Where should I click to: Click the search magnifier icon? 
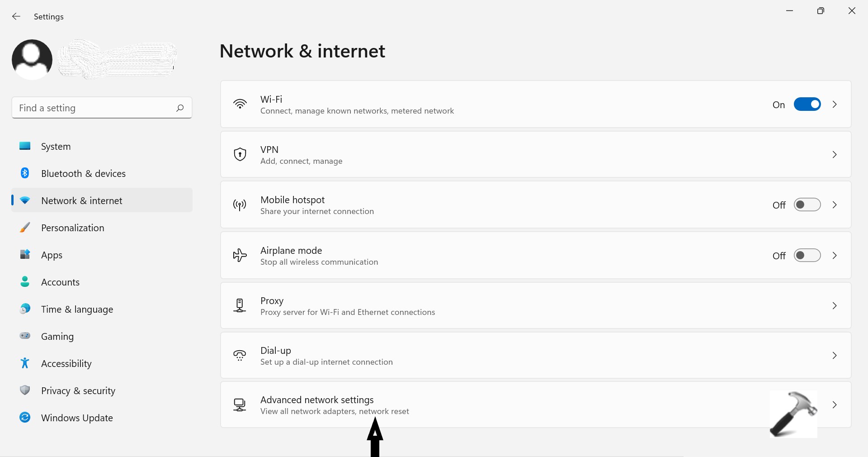click(x=180, y=108)
